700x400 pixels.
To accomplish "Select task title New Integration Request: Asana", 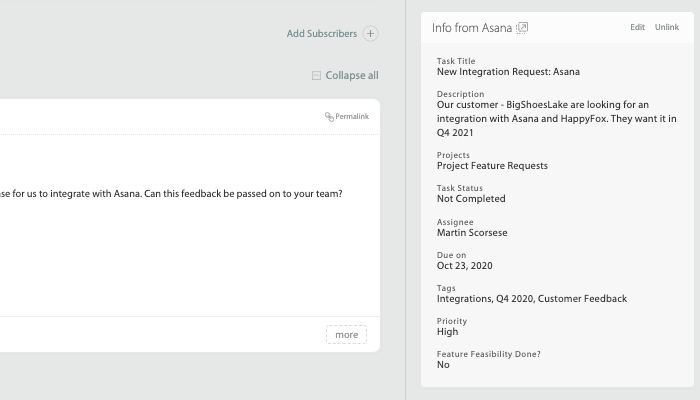I will [x=508, y=72].
